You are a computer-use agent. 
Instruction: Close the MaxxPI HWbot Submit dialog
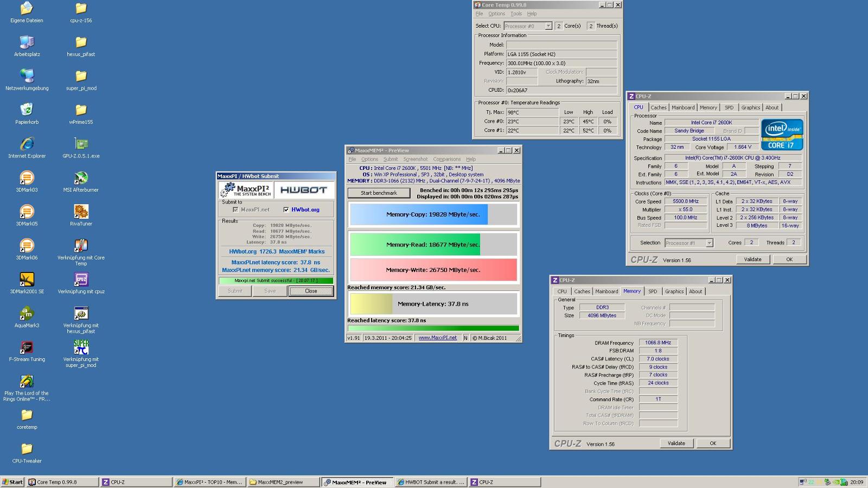(311, 291)
